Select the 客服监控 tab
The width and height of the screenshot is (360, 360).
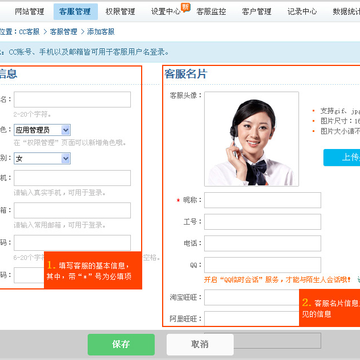(211, 12)
